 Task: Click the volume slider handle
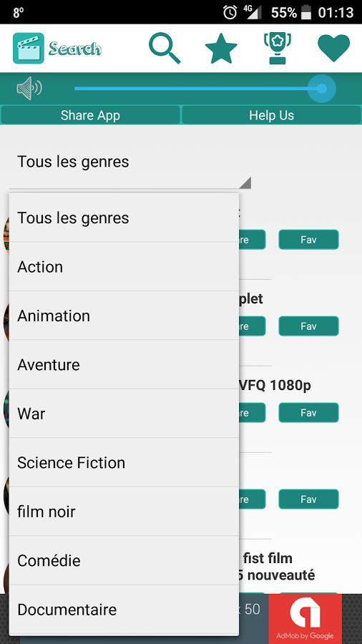322,88
